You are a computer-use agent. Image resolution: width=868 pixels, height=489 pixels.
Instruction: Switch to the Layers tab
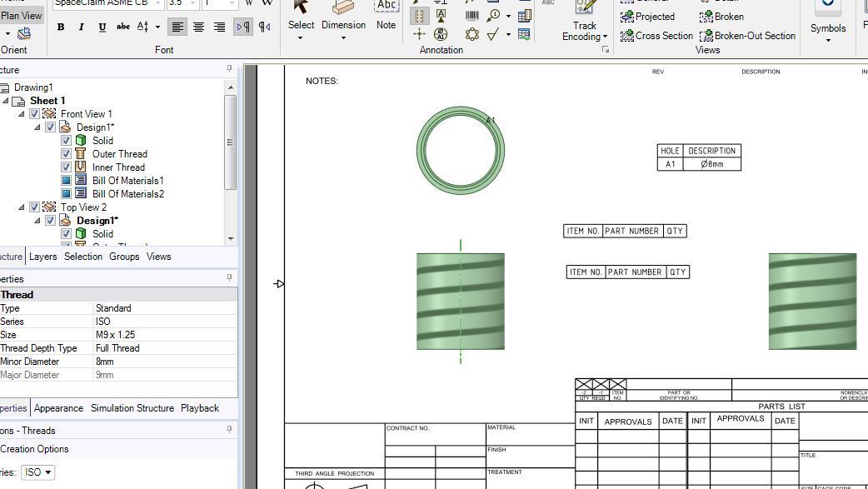click(x=42, y=257)
